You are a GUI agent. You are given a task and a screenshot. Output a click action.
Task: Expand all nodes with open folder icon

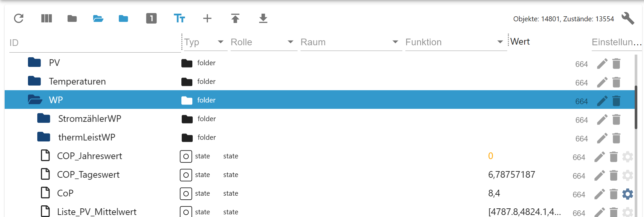click(x=98, y=18)
